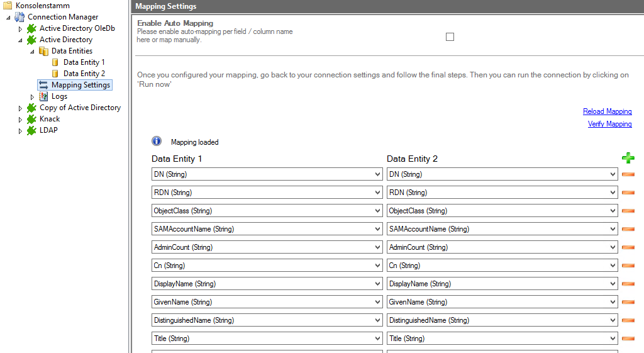Expand the Active Directory OleDb node
The image size is (644, 353).
pos(20,29)
